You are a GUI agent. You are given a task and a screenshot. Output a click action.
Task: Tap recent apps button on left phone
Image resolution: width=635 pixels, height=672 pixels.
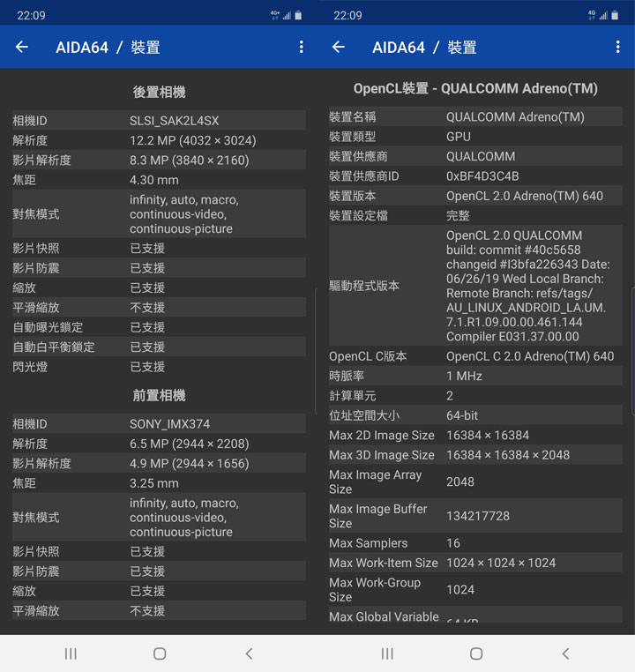coord(71,653)
